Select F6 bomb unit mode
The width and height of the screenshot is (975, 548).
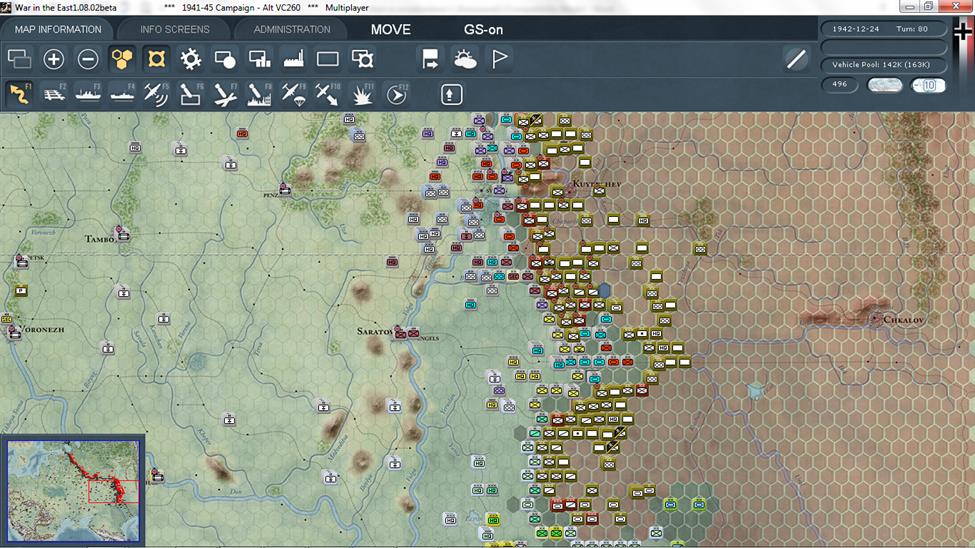point(190,95)
